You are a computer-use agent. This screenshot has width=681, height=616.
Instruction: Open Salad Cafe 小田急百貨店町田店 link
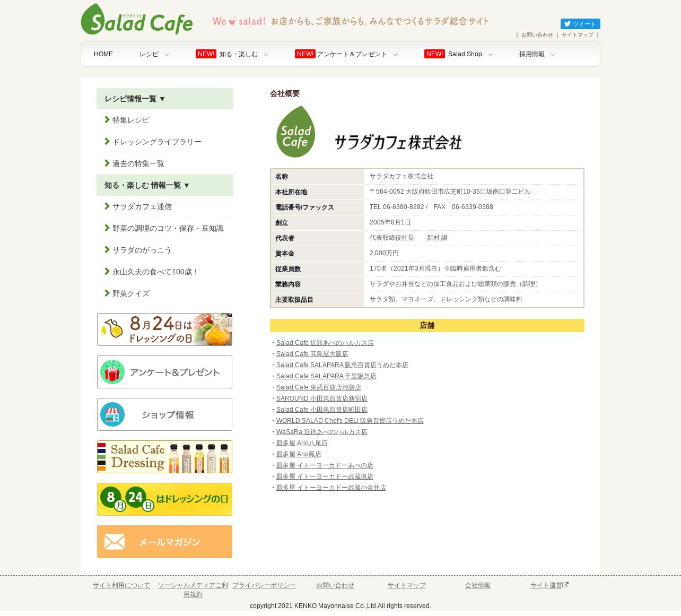point(321,410)
